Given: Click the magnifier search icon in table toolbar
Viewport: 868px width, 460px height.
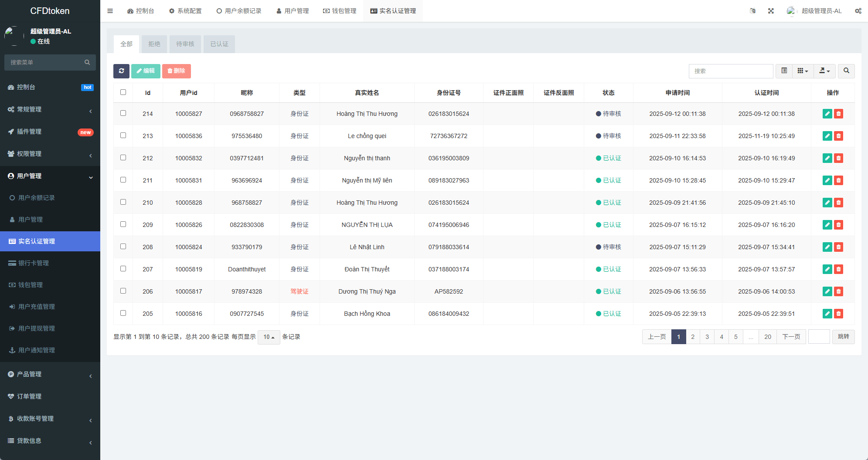Looking at the screenshot, I should pyautogui.click(x=846, y=71).
